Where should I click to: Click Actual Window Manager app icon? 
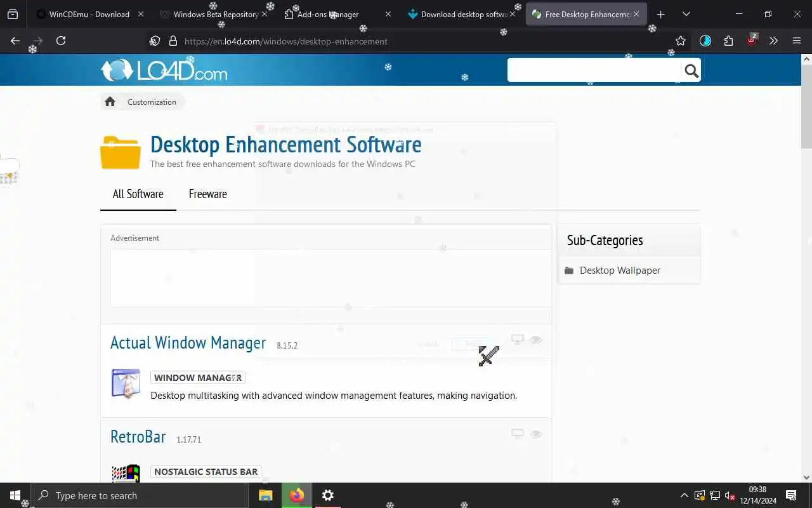click(126, 384)
